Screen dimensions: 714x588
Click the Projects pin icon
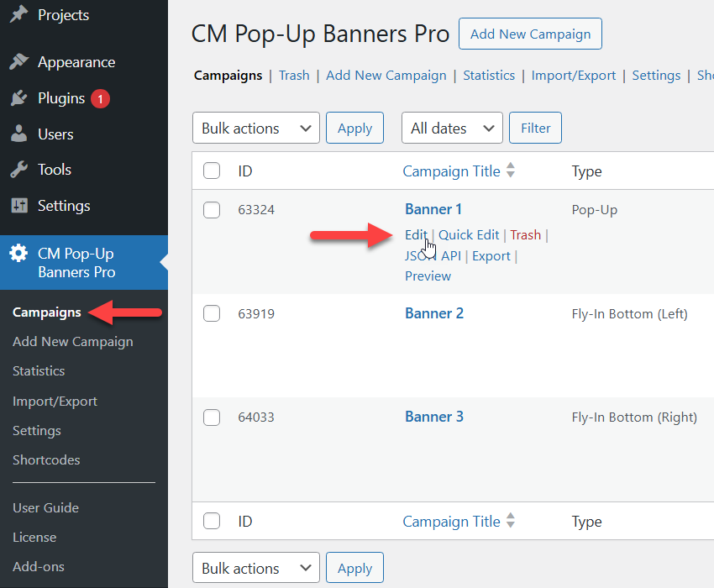pyautogui.click(x=18, y=14)
